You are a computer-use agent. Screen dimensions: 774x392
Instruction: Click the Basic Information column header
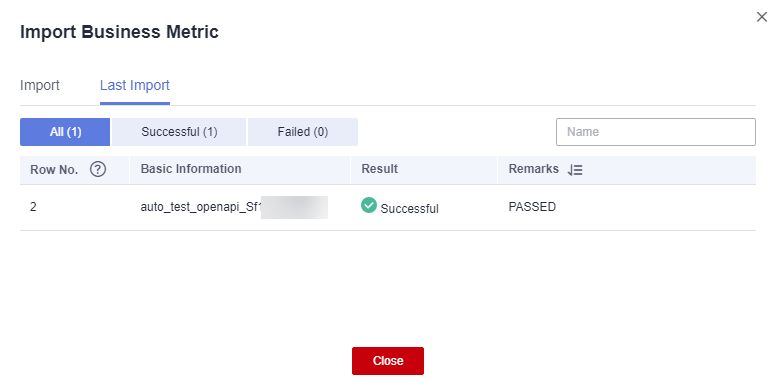coord(191,169)
